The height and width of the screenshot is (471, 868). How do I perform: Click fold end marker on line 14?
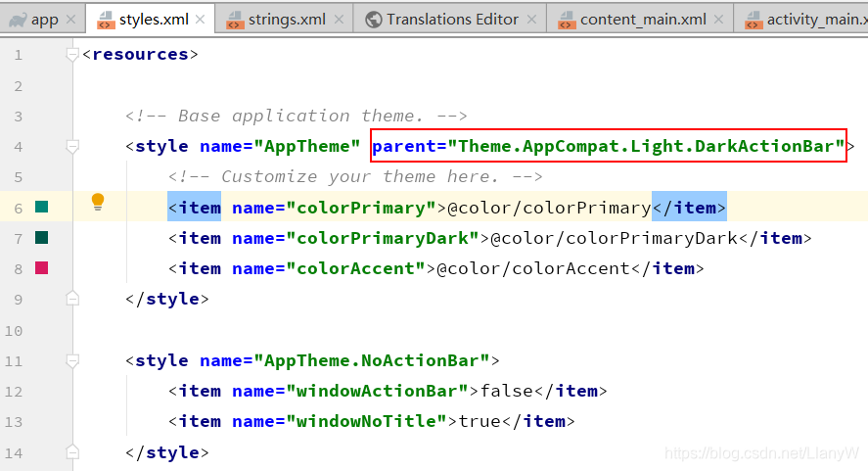pyautogui.click(x=72, y=452)
